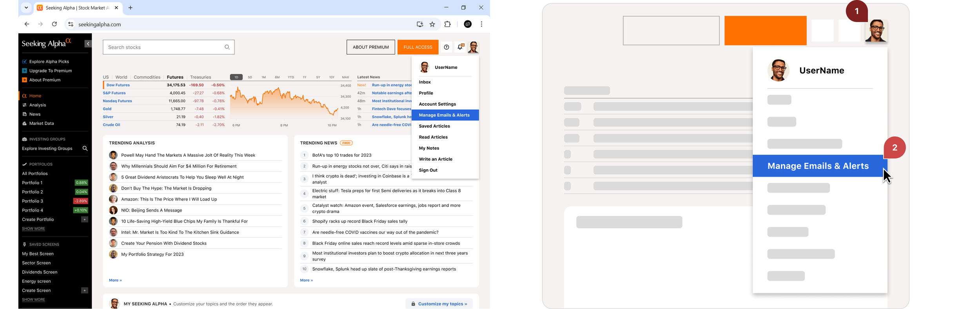Click the Upgrade To Premium sidebar icon
The height and width of the screenshot is (309, 980).
tap(24, 71)
